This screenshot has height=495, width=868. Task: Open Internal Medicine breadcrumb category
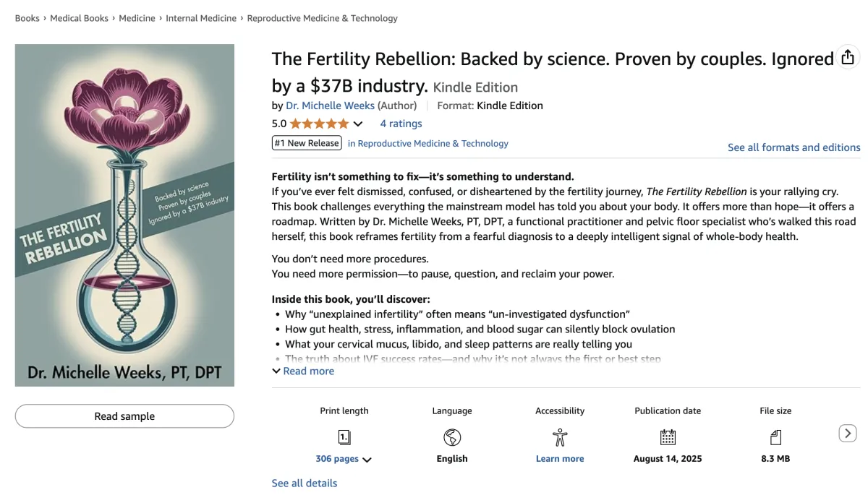point(201,18)
